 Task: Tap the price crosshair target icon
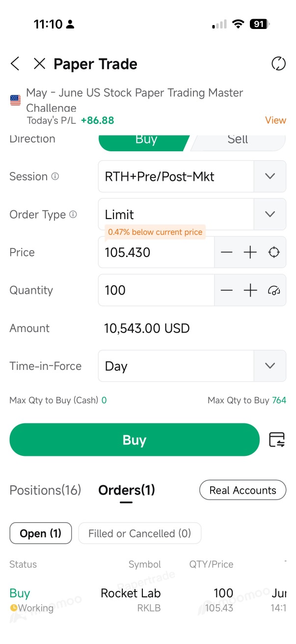[274, 252]
